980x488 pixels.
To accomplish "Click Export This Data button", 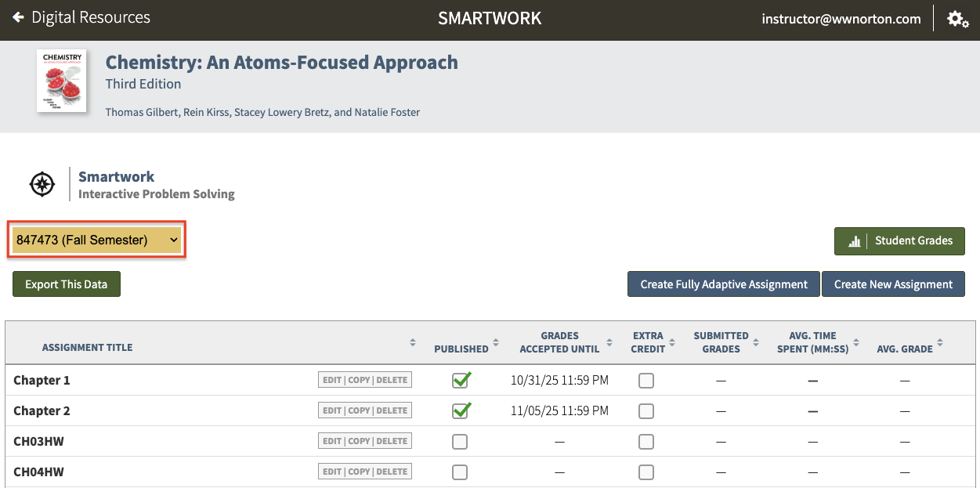I will coord(67,284).
